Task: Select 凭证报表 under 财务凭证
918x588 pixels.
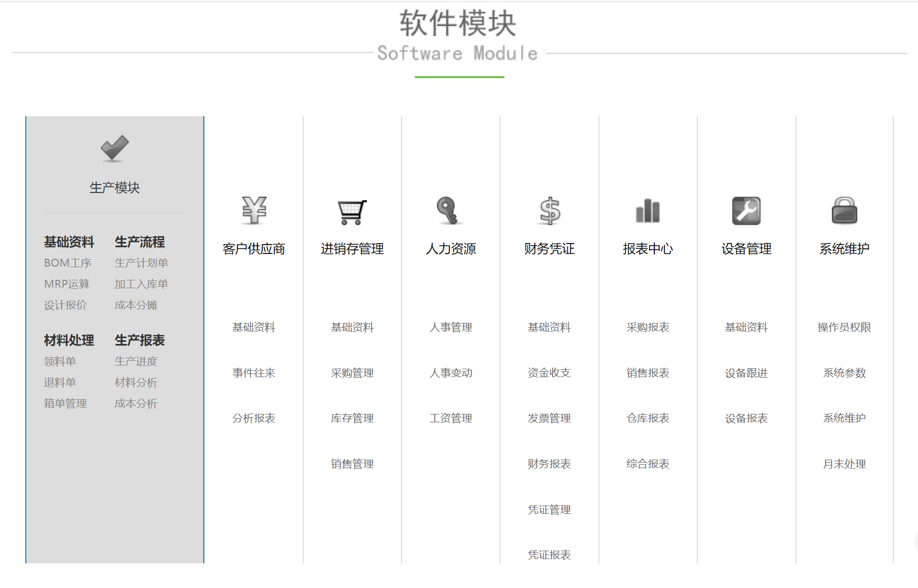Action: (x=550, y=555)
